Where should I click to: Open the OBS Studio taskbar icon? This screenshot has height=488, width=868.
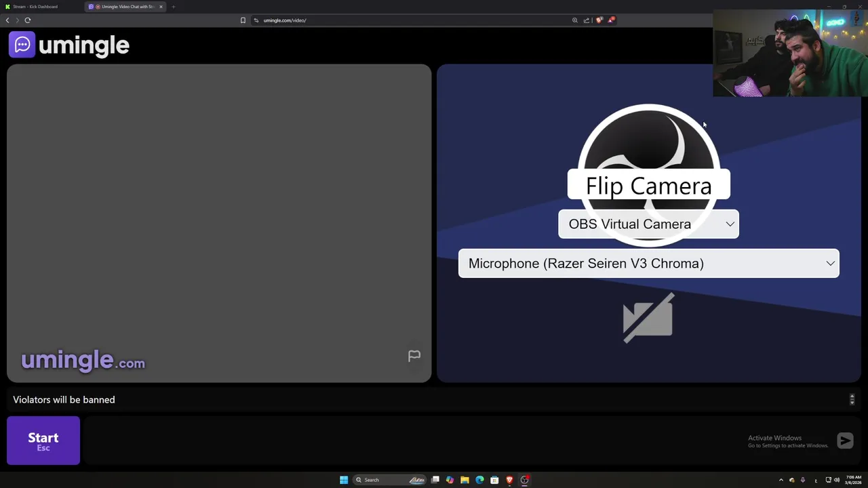coord(524,480)
